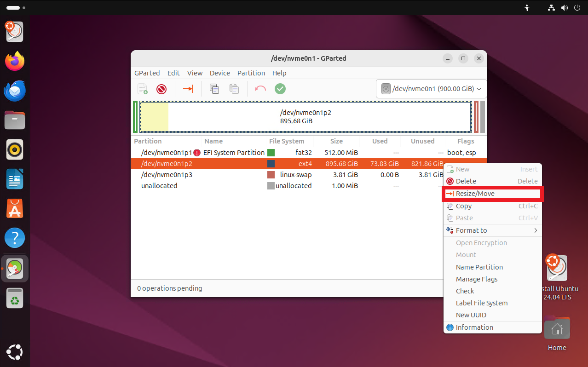Screen dimensions: 588x367
Task: Click the Show Apps Ubuntu logo button
Action: (15, 352)
